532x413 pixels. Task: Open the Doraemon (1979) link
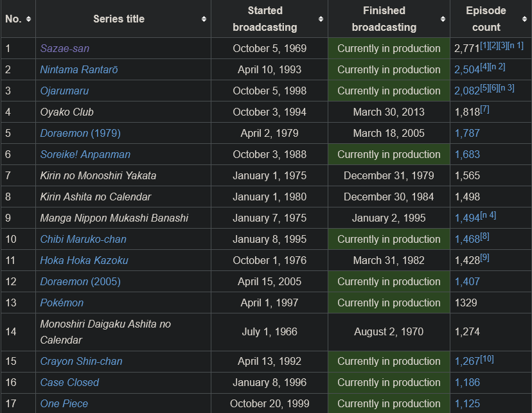coord(80,133)
